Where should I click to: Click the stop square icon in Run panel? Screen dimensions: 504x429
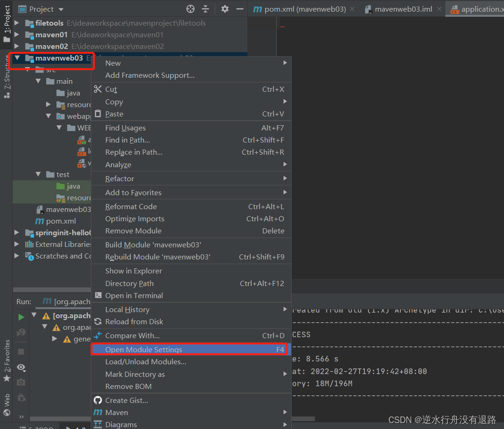(21, 352)
